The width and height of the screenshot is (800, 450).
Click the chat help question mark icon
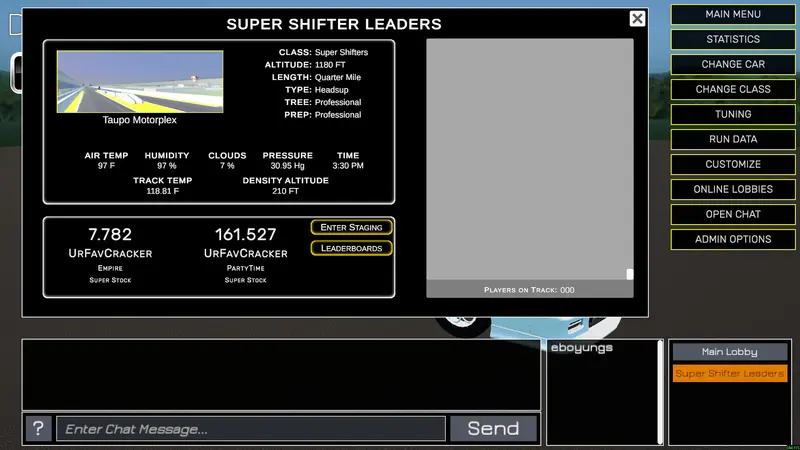[38, 429]
